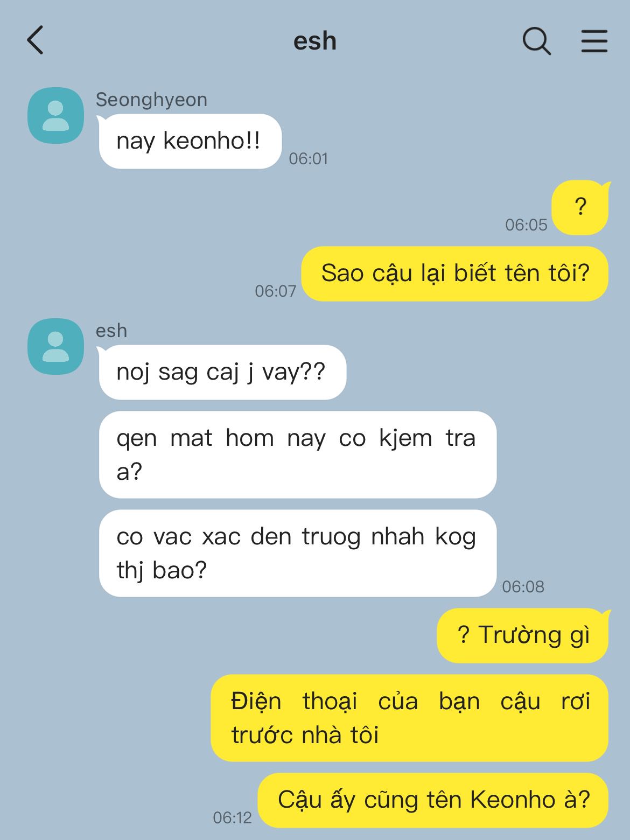Tap the 06:01 timestamp

pos(309,159)
